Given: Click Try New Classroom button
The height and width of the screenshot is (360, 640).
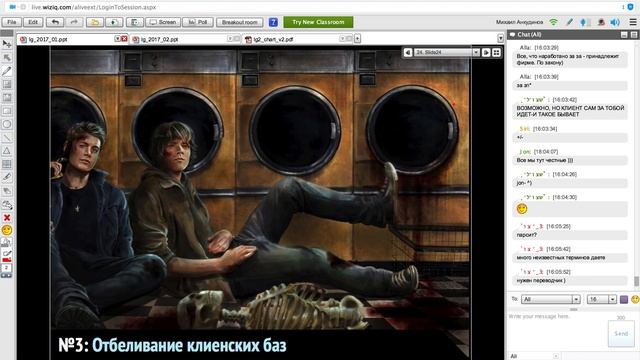Looking at the screenshot, I should (x=318, y=22).
